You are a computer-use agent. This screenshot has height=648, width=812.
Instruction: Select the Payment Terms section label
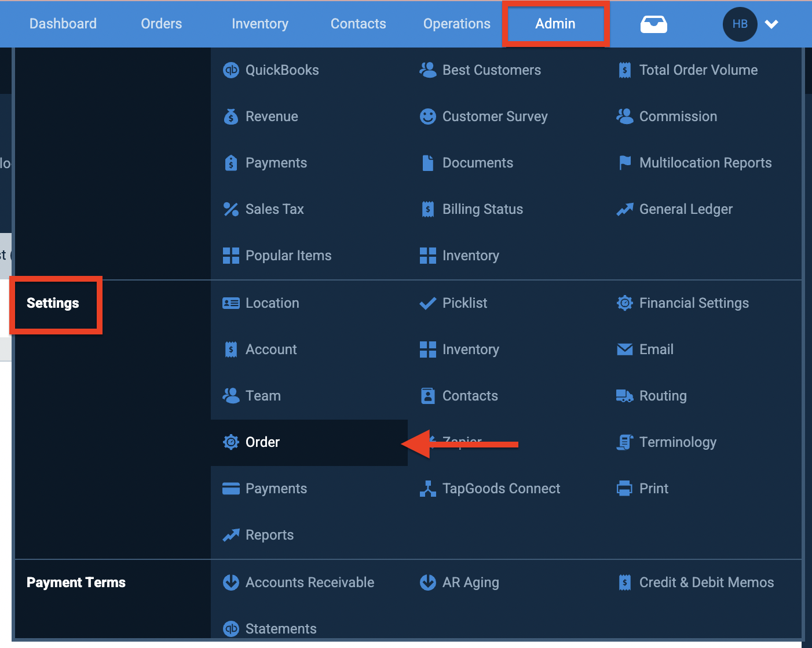[x=76, y=583]
